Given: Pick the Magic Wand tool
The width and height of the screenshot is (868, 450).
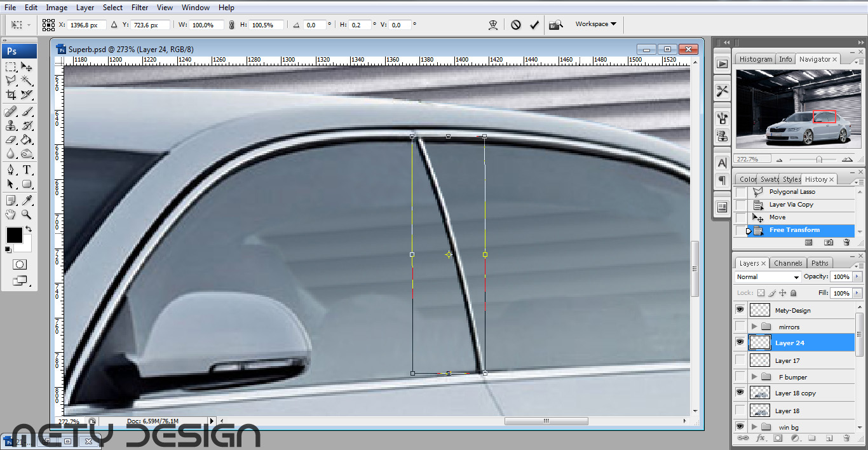Looking at the screenshot, I should [x=27, y=81].
